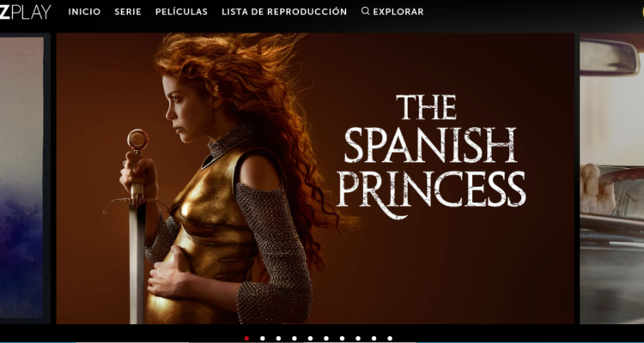This screenshot has width=644, height=343.
Task: Click the STARZPLAY logo
Action: click(x=26, y=12)
